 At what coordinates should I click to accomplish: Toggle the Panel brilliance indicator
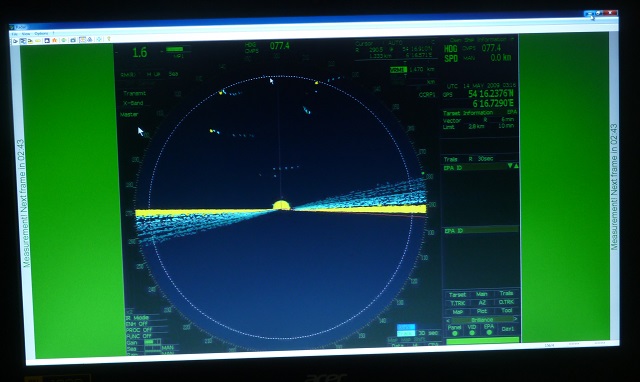[455, 333]
